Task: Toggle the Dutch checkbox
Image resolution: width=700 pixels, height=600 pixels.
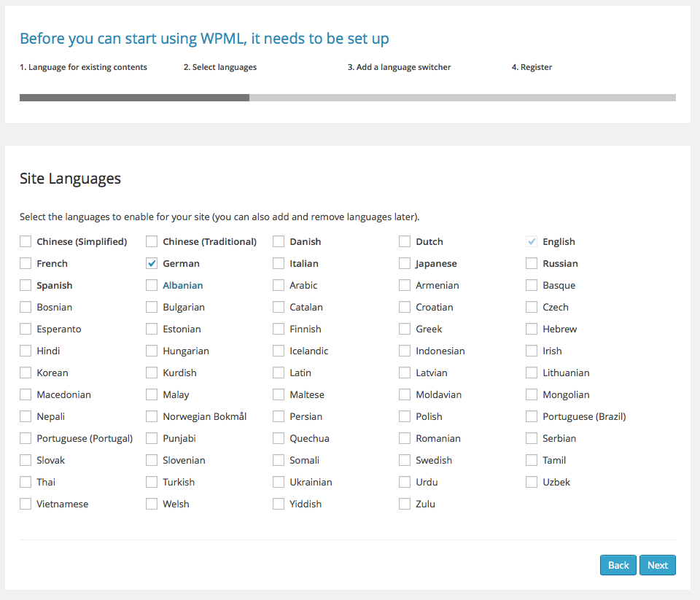Action: (x=405, y=241)
